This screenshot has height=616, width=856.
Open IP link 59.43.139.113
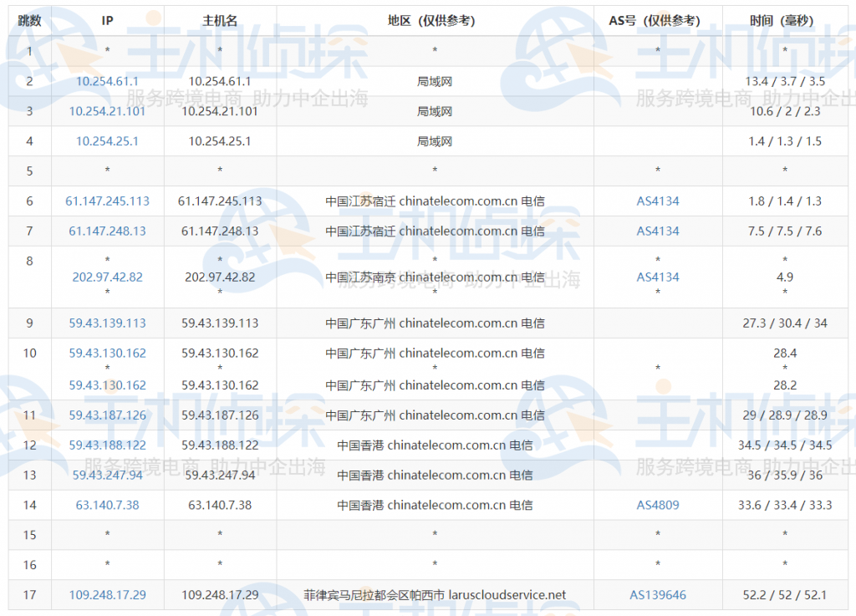[107, 323]
